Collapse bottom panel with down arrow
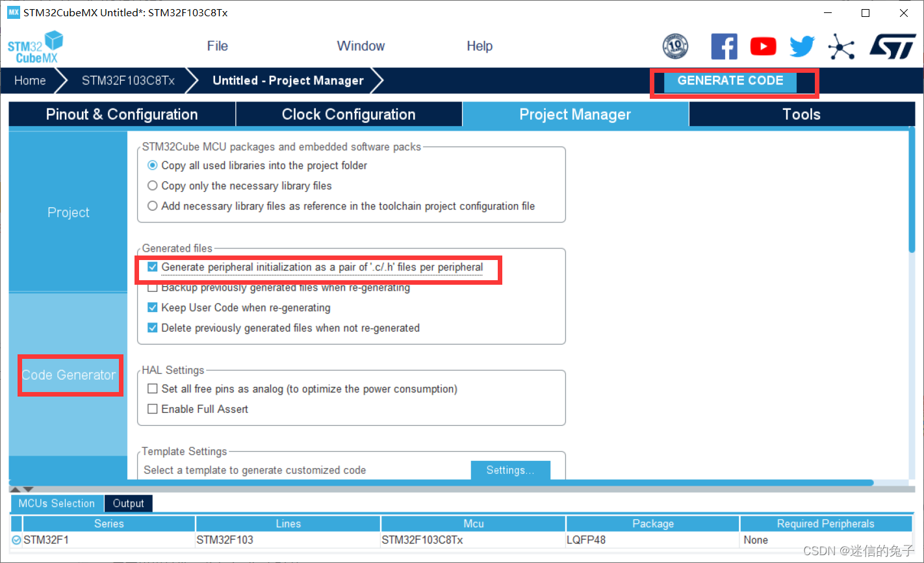The image size is (924, 563). (x=28, y=489)
